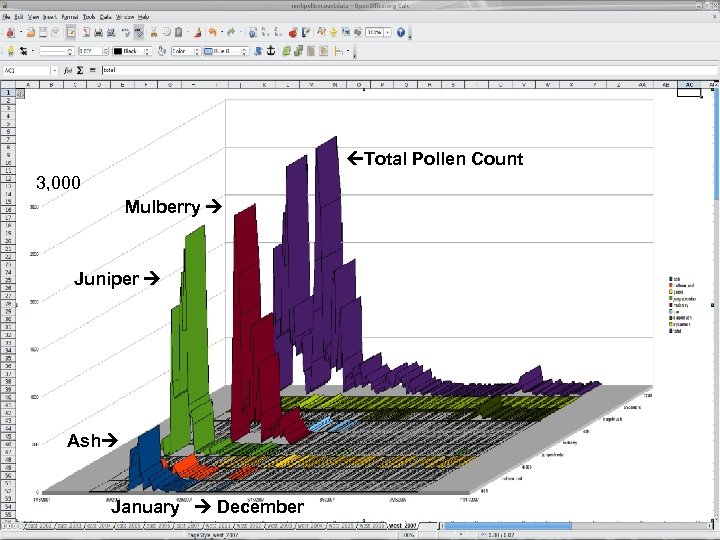
Task: Switch to the west 2001 sheet tab
Action: [x=218, y=525]
